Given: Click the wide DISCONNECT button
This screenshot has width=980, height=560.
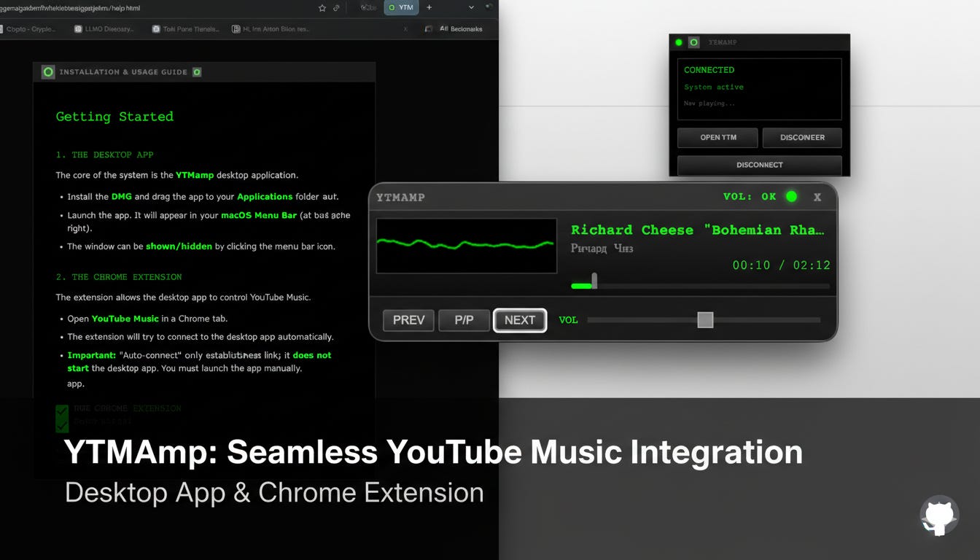Looking at the screenshot, I should click(x=759, y=165).
